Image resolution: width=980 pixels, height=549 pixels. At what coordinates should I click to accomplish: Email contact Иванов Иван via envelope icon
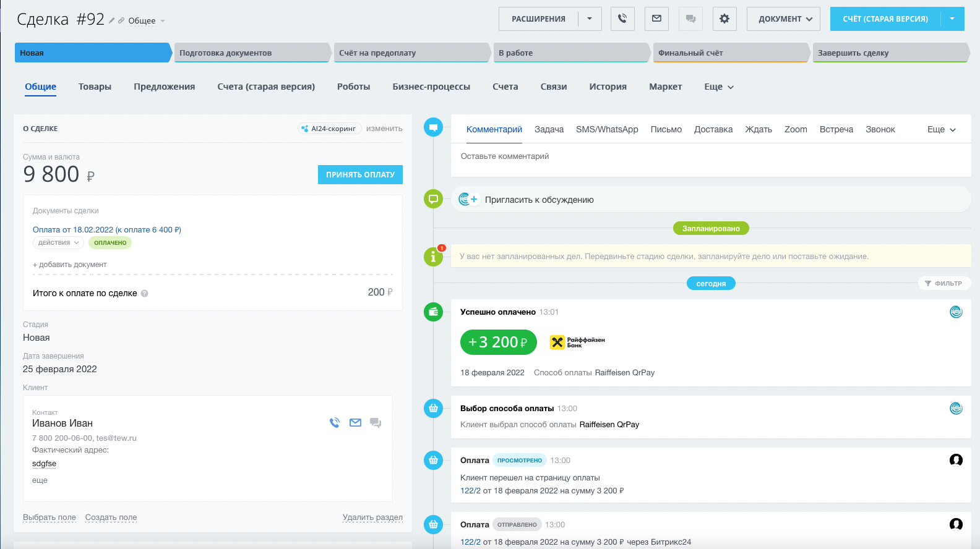click(355, 423)
